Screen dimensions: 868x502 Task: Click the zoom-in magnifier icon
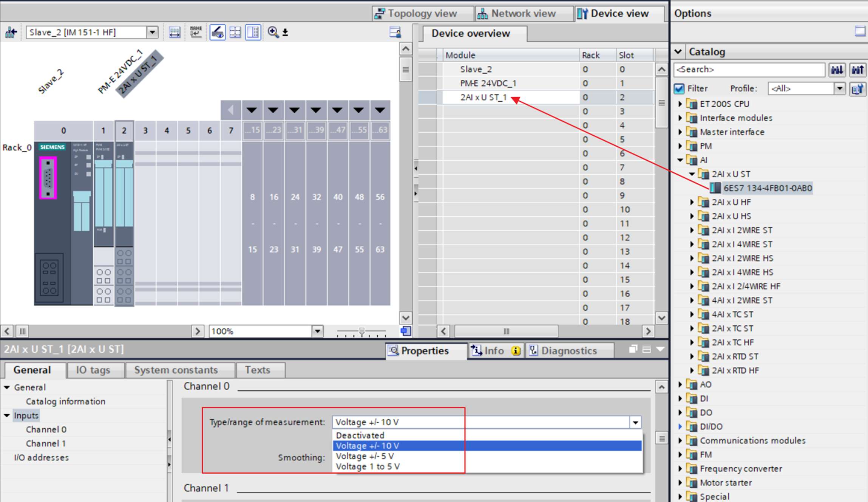point(273,32)
